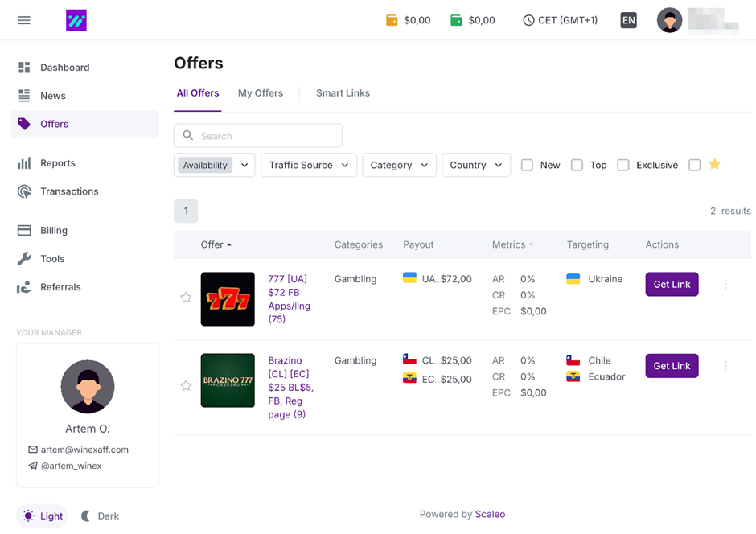Open the Category filter dropdown

pyautogui.click(x=399, y=165)
